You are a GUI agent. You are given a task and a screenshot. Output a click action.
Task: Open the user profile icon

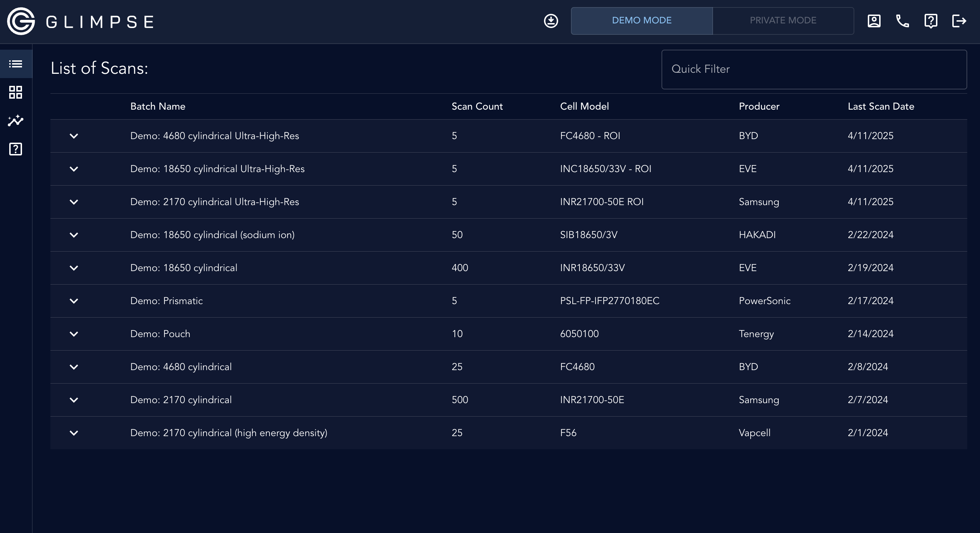[874, 21]
